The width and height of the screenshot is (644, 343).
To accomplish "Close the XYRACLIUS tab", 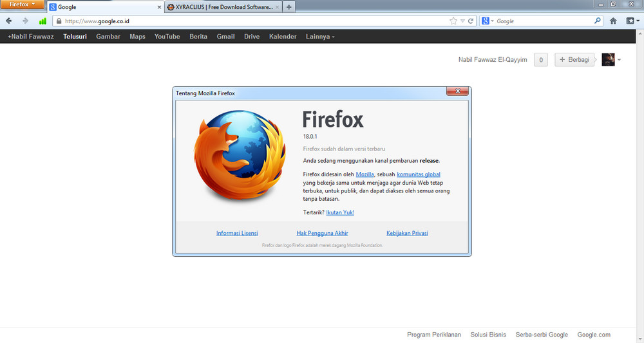I will pyautogui.click(x=277, y=7).
